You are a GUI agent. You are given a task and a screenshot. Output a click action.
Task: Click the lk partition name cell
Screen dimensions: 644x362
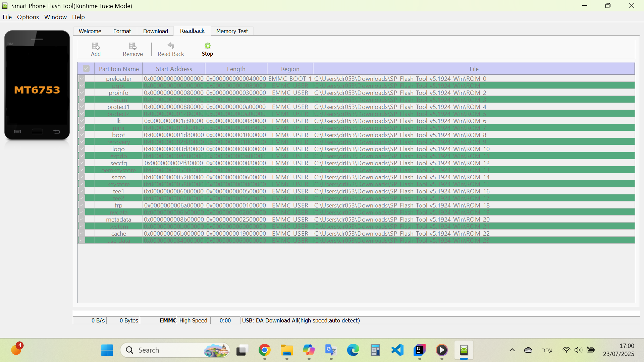pos(118,121)
